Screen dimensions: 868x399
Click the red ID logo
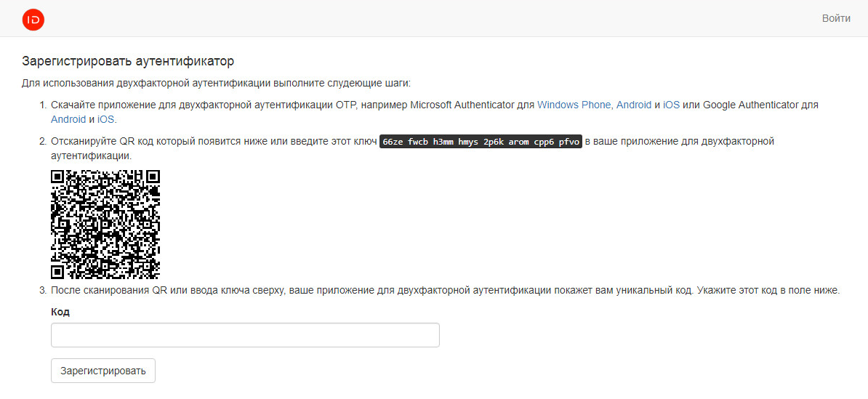click(33, 19)
